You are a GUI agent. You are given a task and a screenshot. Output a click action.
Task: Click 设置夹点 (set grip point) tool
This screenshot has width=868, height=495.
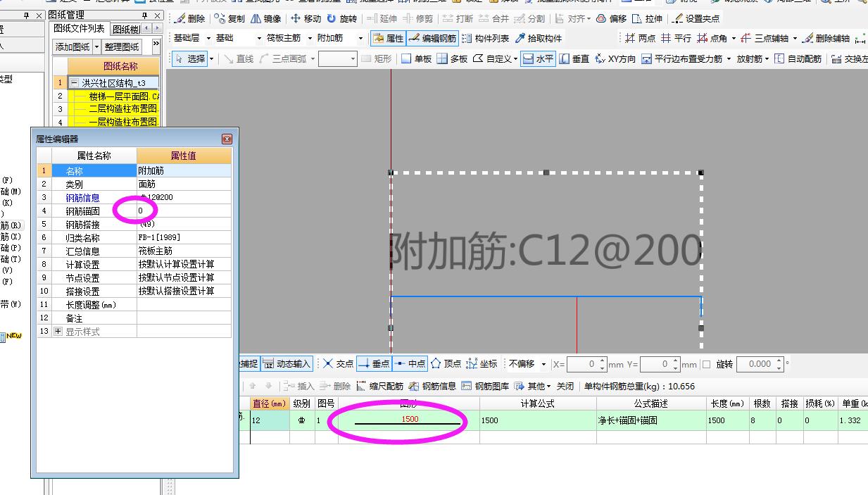coord(696,19)
